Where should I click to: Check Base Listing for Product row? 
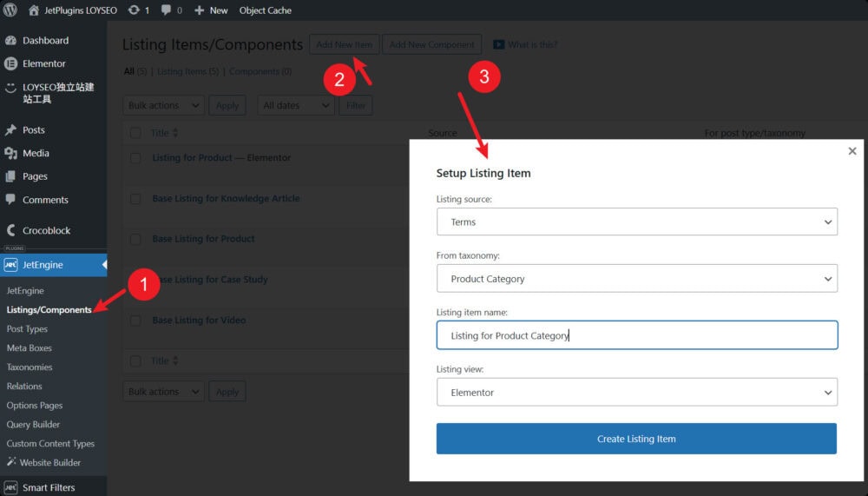pos(135,239)
